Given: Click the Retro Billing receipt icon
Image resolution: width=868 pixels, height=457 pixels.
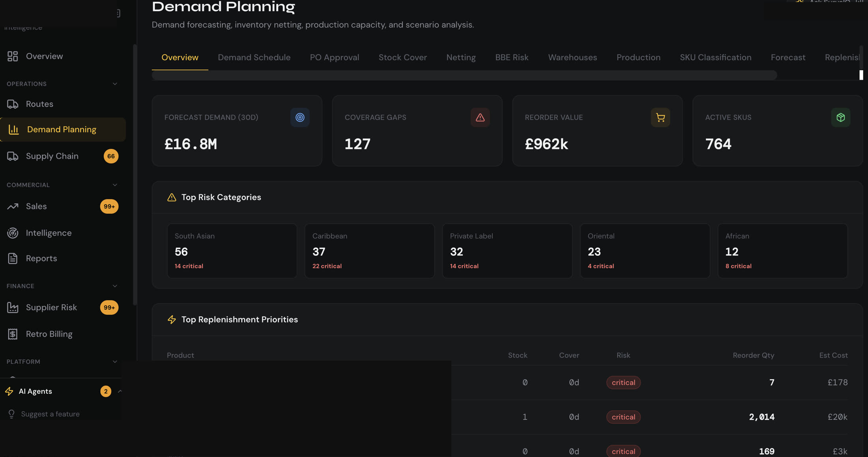Looking at the screenshot, I should (x=13, y=334).
